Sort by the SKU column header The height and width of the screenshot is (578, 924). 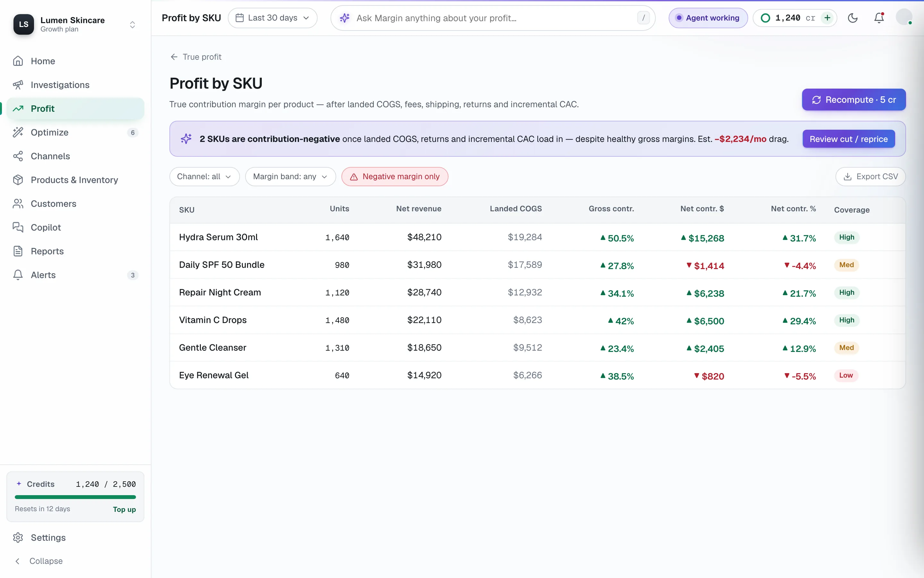point(187,210)
